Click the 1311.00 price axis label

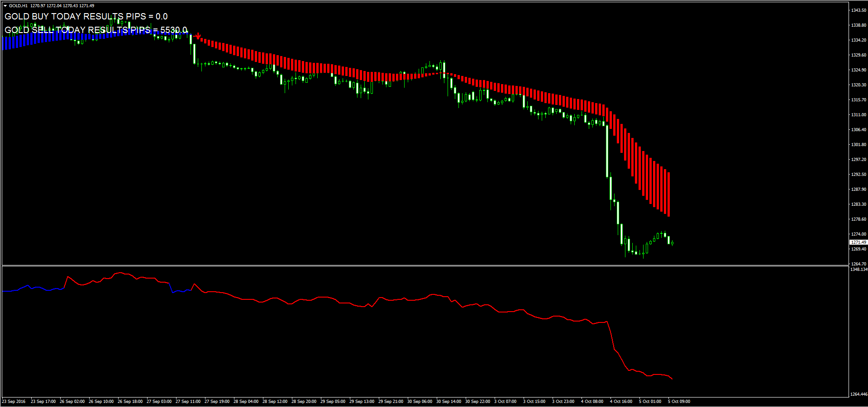pyautogui.click(x=858, y=115)
